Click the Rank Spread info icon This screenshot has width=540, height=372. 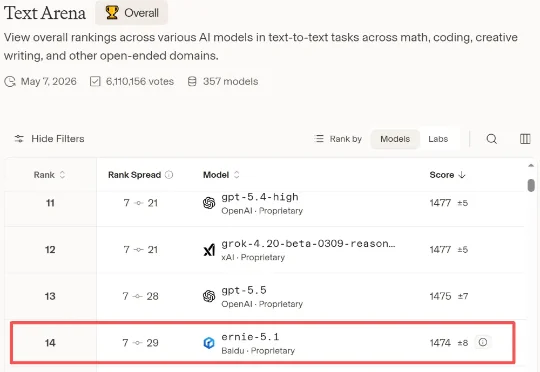(x=169, y=175)
